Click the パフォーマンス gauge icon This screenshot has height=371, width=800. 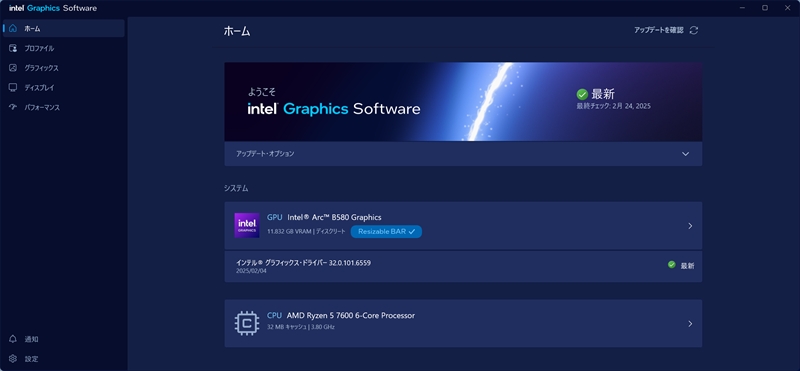(13, 107)
